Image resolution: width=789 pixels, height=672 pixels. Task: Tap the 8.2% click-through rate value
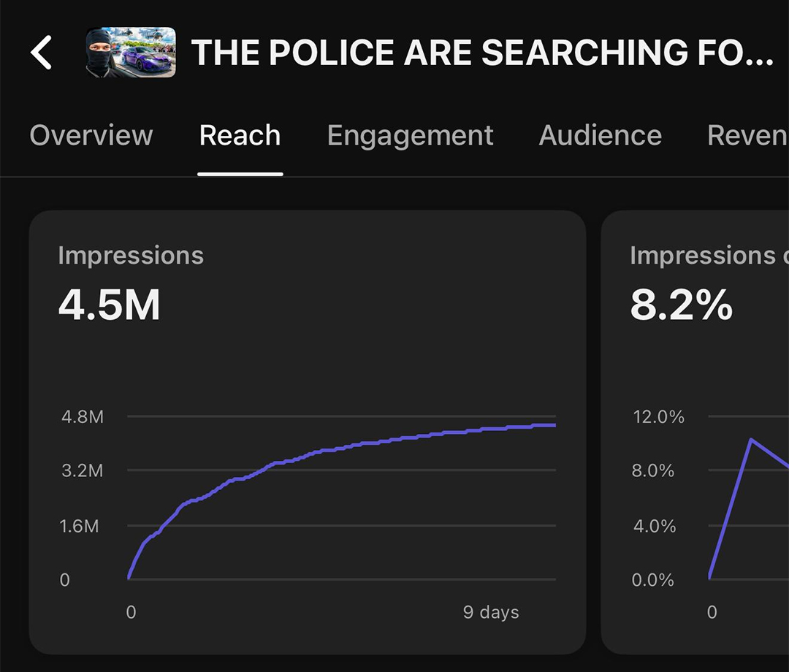[681, 305]
